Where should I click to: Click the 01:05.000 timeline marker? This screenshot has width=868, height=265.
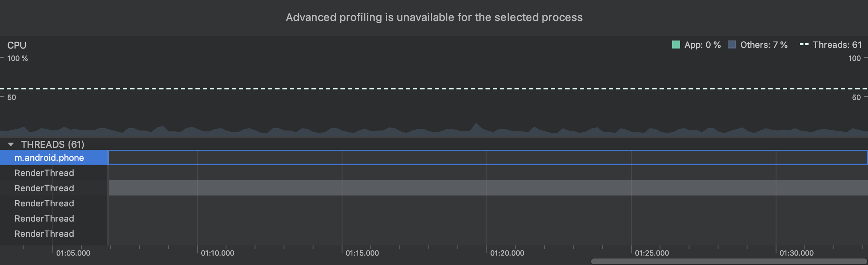coord(73,253)
